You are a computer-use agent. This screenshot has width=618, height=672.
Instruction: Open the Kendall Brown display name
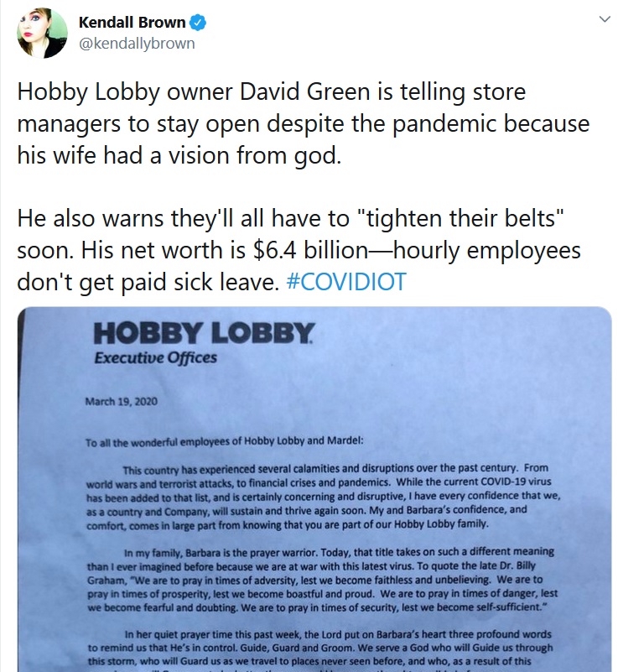click(132, 23)
